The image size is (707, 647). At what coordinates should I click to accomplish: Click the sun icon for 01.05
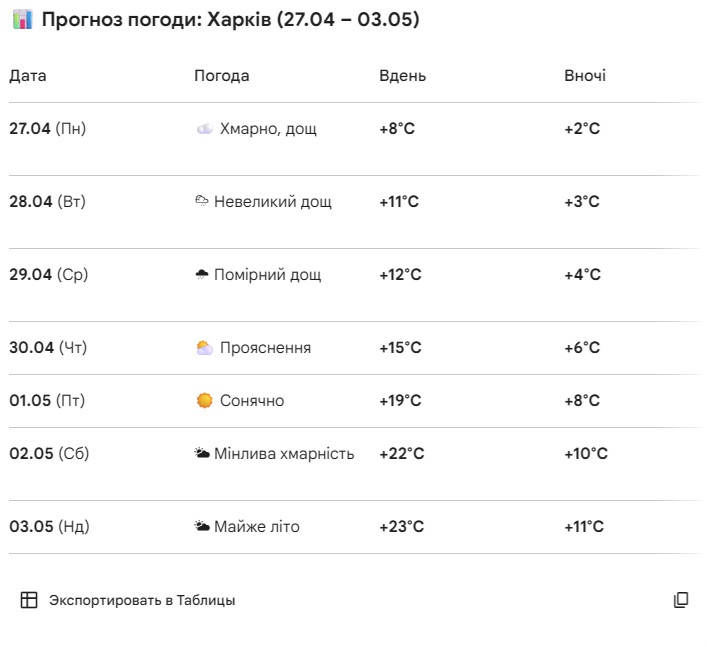click(204, 401)
